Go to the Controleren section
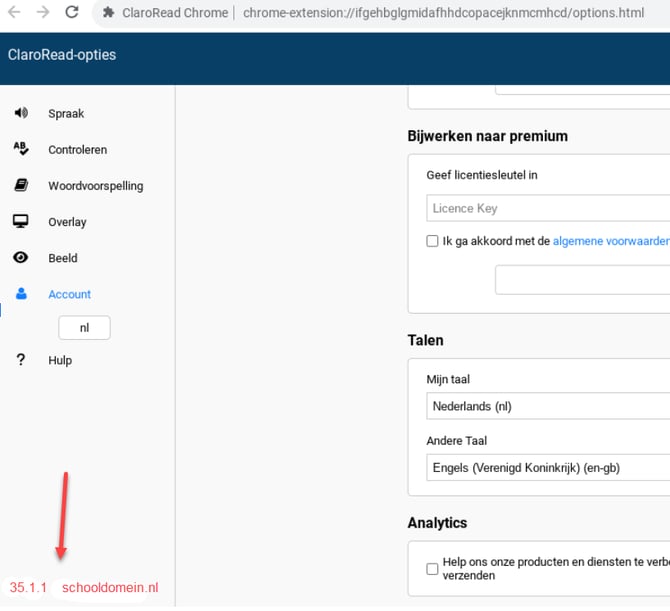670x611 pixels. coord(77,150)
